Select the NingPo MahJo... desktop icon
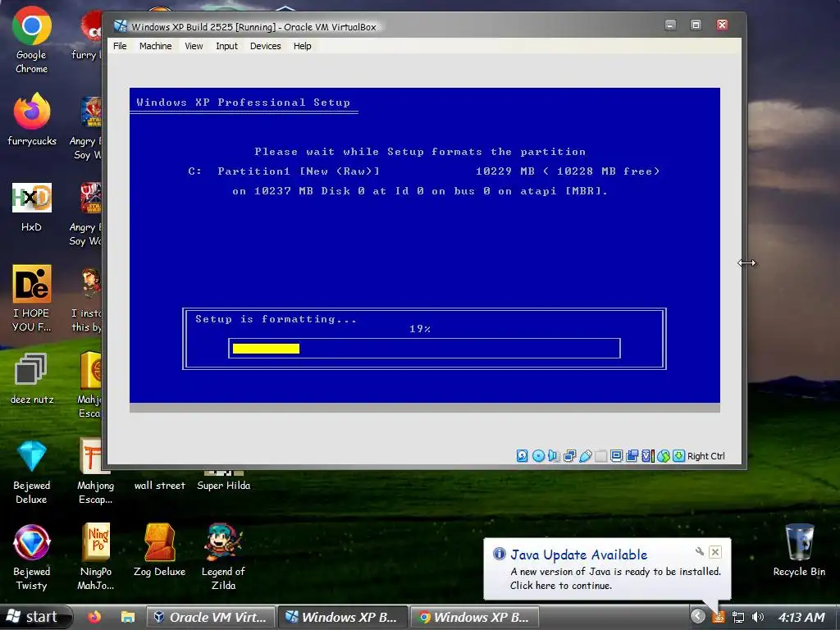This screenshot has width=840, height=630. tap(95, 558)
